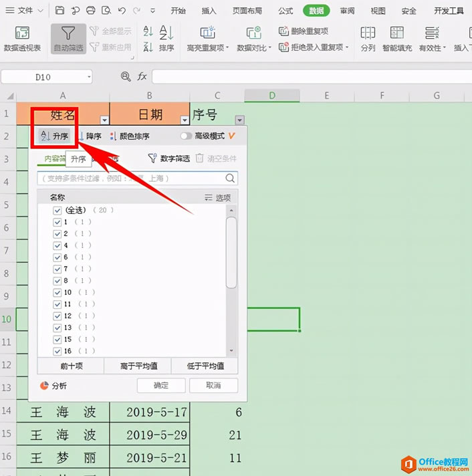Click Clear Conditions (清空条件)

pyautogui.click(x=216, y=158)
